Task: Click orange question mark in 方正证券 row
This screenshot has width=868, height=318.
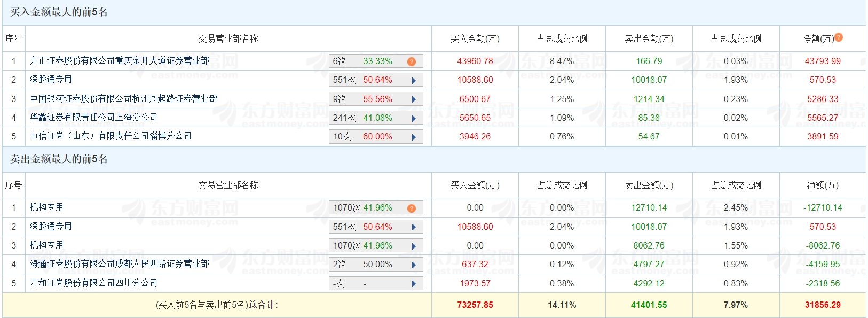Action: 411,61
